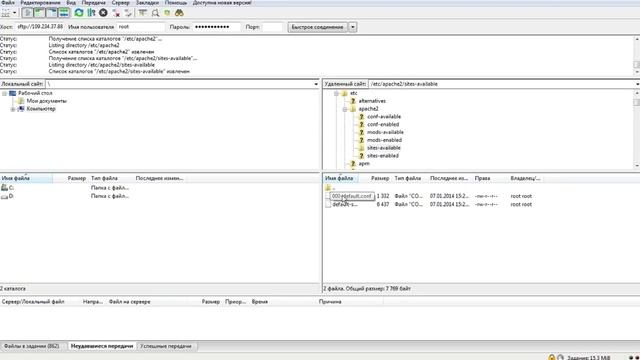
Task: Open the Редактирование menu
Action: (40, 2)
